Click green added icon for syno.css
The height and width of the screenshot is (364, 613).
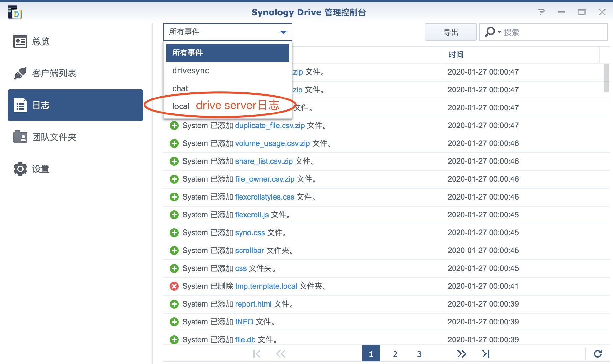tap(174, 233)
